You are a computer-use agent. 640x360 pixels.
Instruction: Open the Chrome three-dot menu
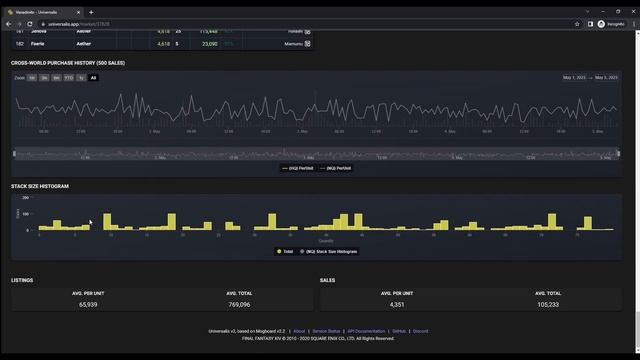coord(633,24)
